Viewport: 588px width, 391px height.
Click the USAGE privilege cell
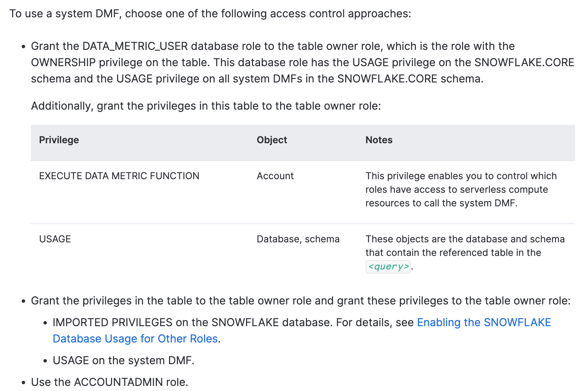point(55,239)
